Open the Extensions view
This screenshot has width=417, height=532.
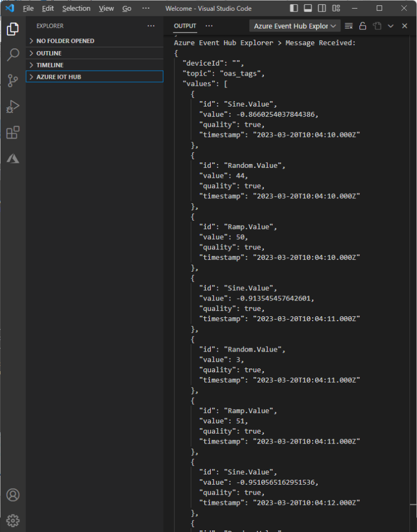pyautogui.click(x=13, y=133)
